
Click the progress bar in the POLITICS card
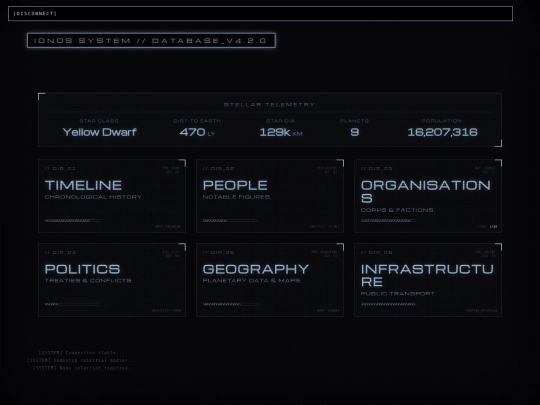coord(72,304)
